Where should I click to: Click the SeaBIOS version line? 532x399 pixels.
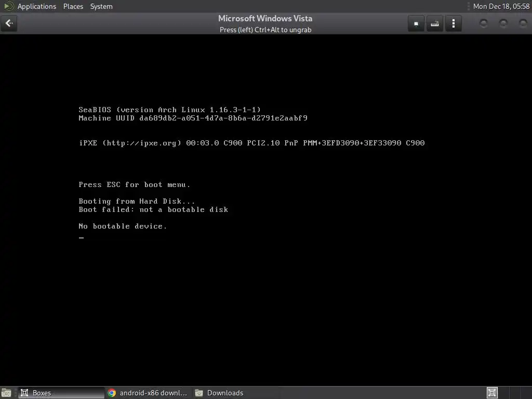170,110
